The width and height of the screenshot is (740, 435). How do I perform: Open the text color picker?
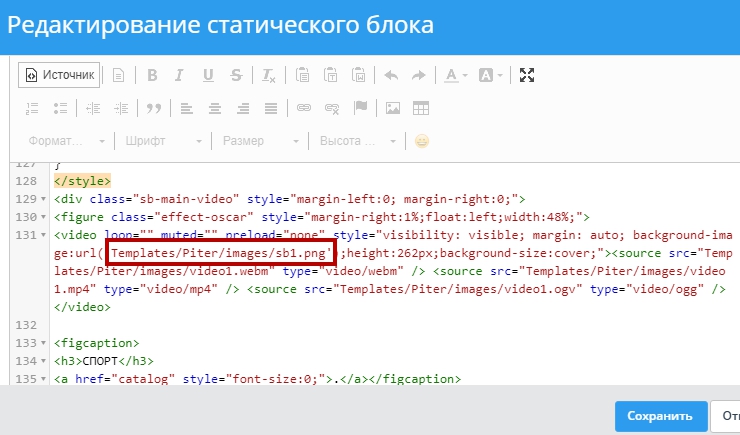click(455, 75)
